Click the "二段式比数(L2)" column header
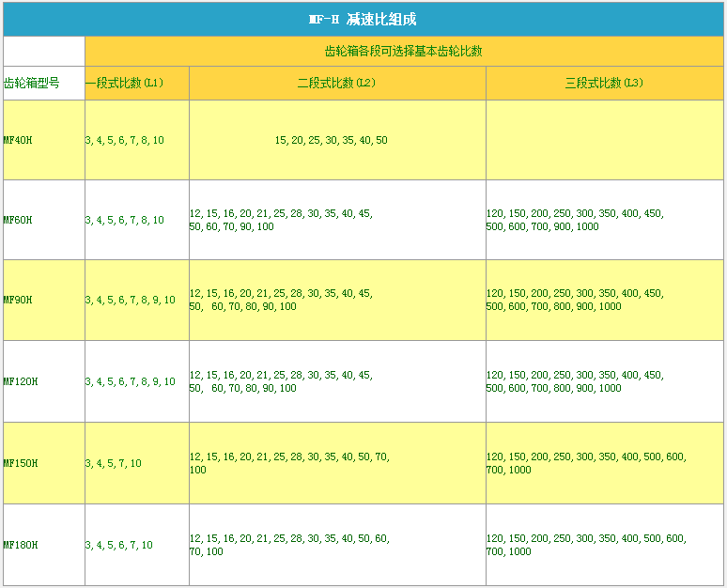This screenshot has height=588, width=727. pos(336,83)
